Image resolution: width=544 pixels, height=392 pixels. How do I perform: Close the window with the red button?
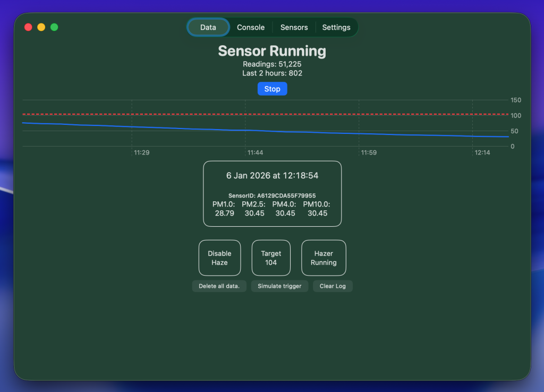[x=29, y=27]
